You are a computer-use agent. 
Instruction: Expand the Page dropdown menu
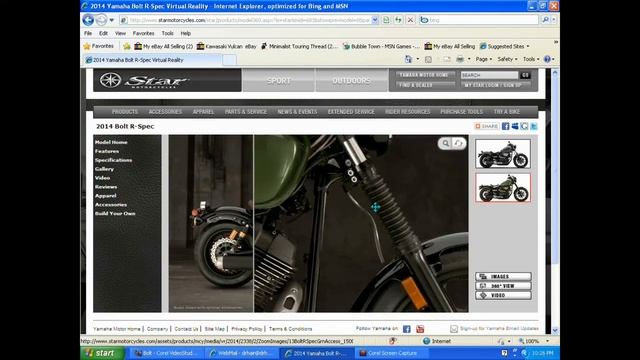pyautogui.click(x=483, y=59)
